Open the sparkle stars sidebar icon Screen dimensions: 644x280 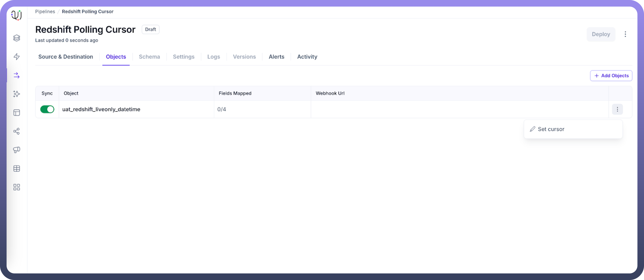(16, 94)
